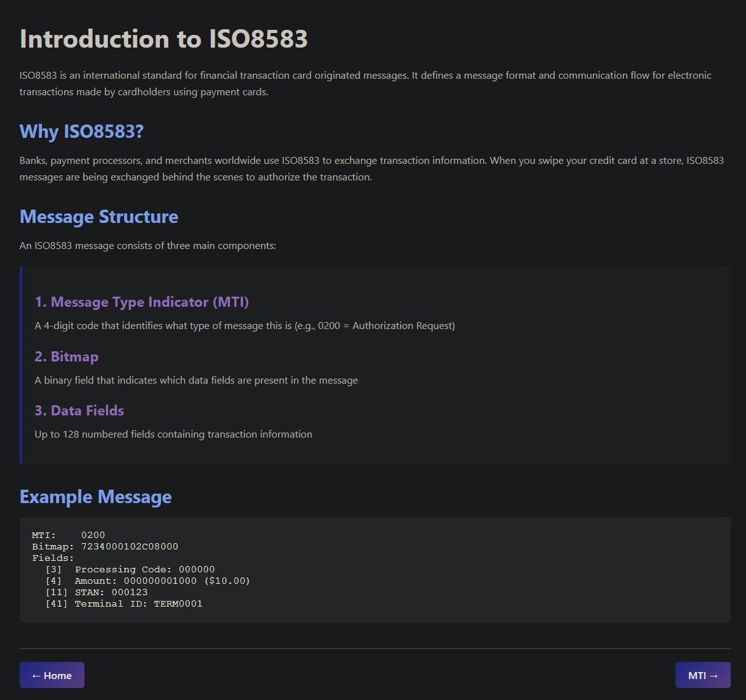Select the 'Why ISO8583?' section heading
The width and height of the screenshot is (746, 700).
tap(81, 132)
